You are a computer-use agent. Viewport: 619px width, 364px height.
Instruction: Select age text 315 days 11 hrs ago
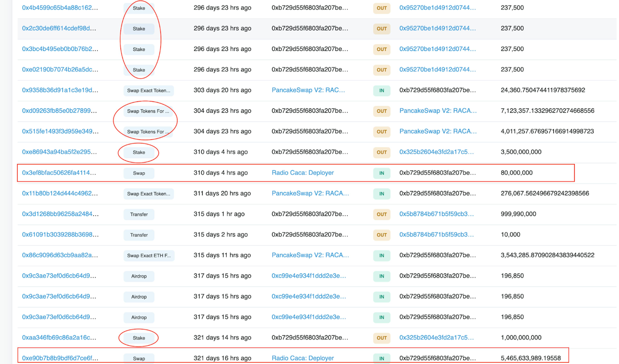pyautogui.click(x=222, y=255)
